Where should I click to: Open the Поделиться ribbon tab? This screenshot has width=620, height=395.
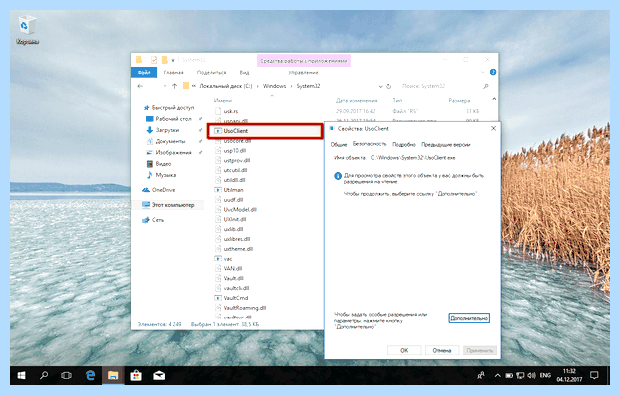click(x=212, y=72)
